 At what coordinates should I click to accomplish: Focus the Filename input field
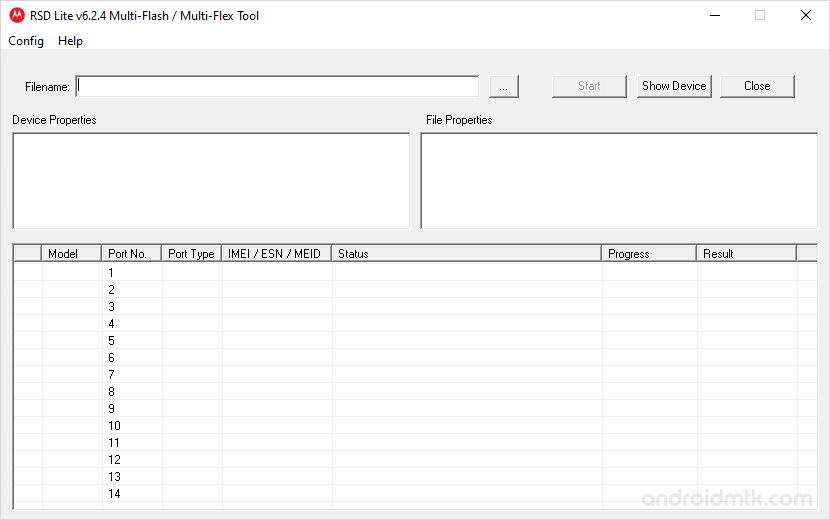click(x=277, y=86)
